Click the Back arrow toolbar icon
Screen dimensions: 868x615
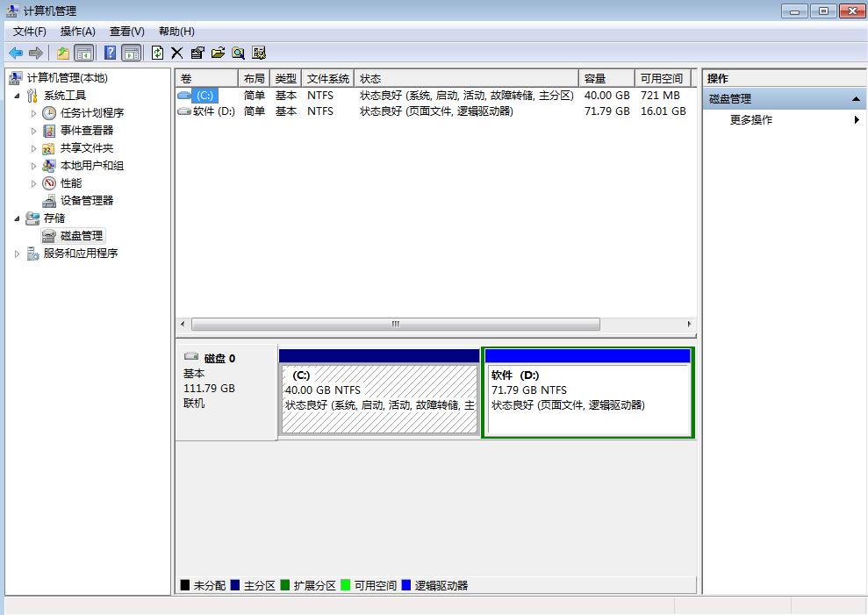click(x=16, y=54)
